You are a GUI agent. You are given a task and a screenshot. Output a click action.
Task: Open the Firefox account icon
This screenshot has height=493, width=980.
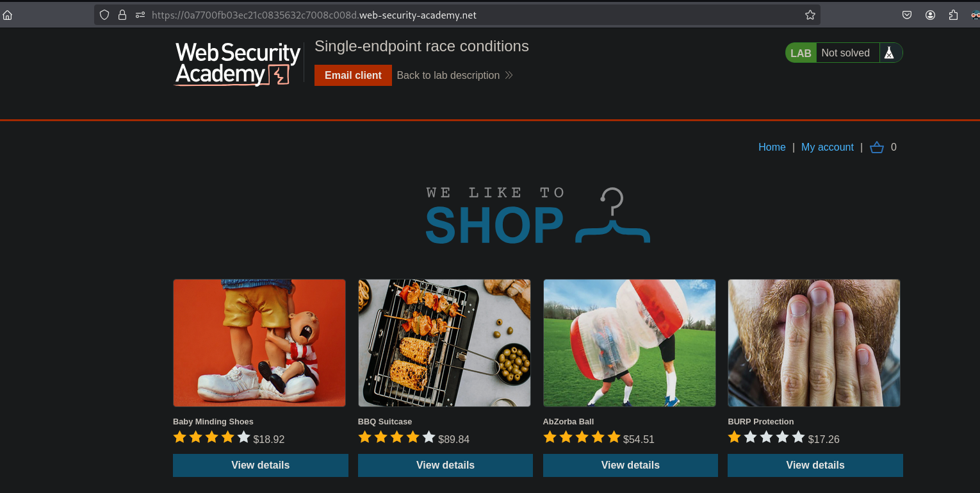[931, 15]
